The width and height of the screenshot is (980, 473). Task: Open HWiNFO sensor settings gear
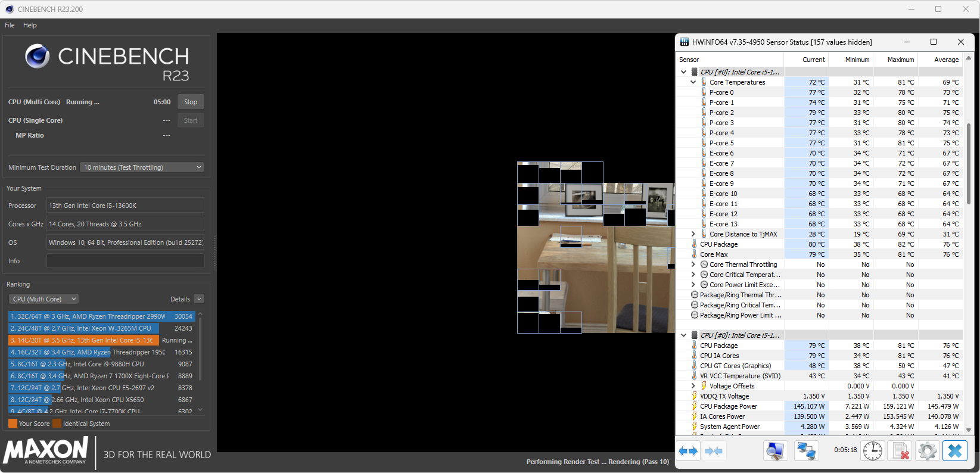click(927, 451)
